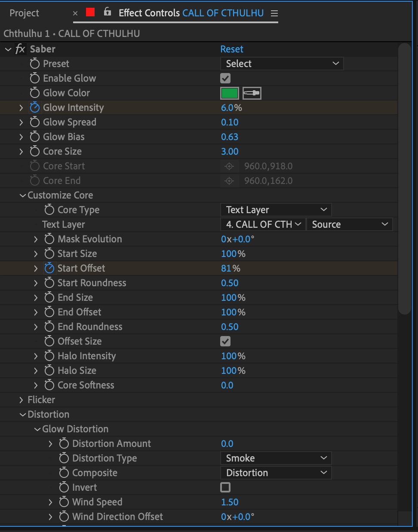Open the Distortion Type Smoke dropdown
The image size is (418, 532).
(x=276, y=458)
